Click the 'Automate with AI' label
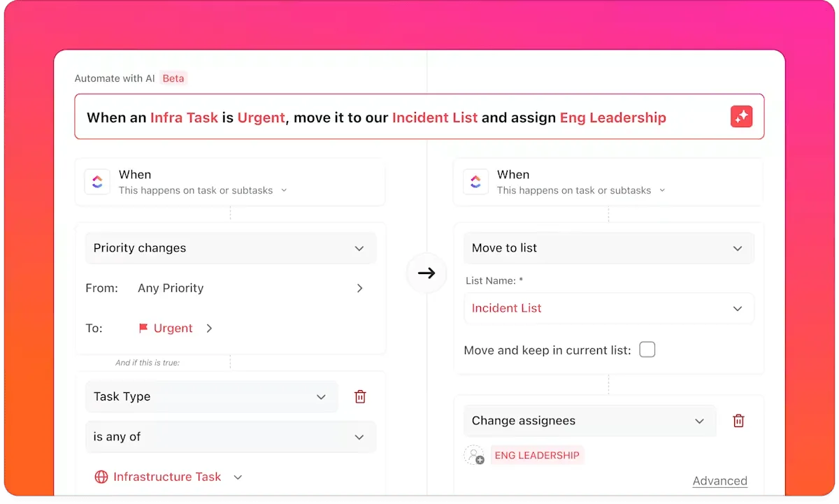 click(115, 78)
